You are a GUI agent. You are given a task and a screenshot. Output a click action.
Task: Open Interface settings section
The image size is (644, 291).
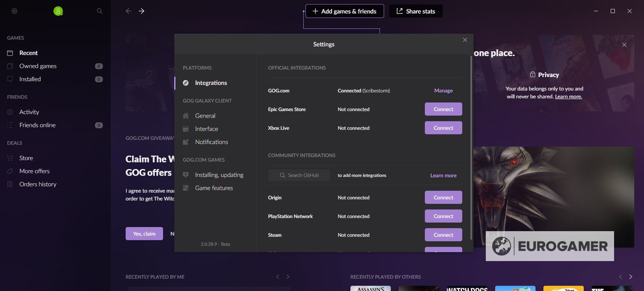[206, 129]
